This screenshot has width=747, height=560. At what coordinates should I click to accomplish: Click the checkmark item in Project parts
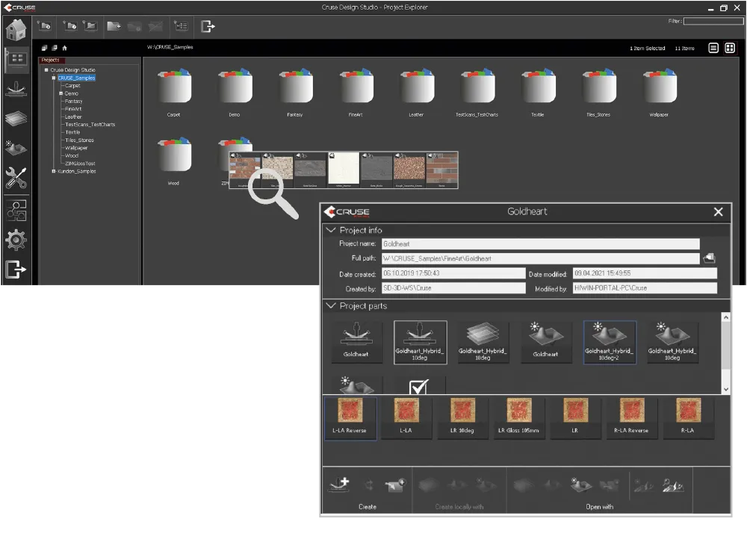coord(419,385)
